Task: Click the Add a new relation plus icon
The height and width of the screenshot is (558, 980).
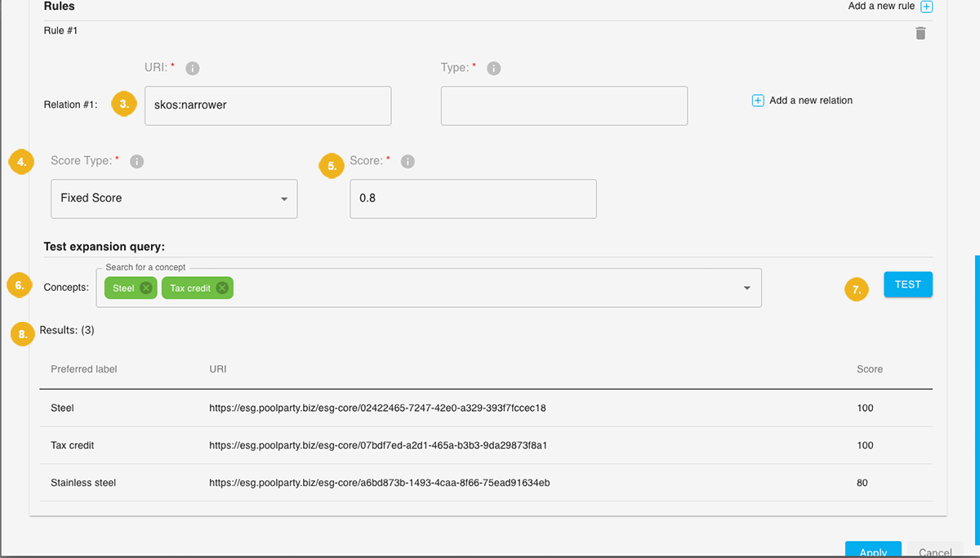Action: (x=758, y=100)
